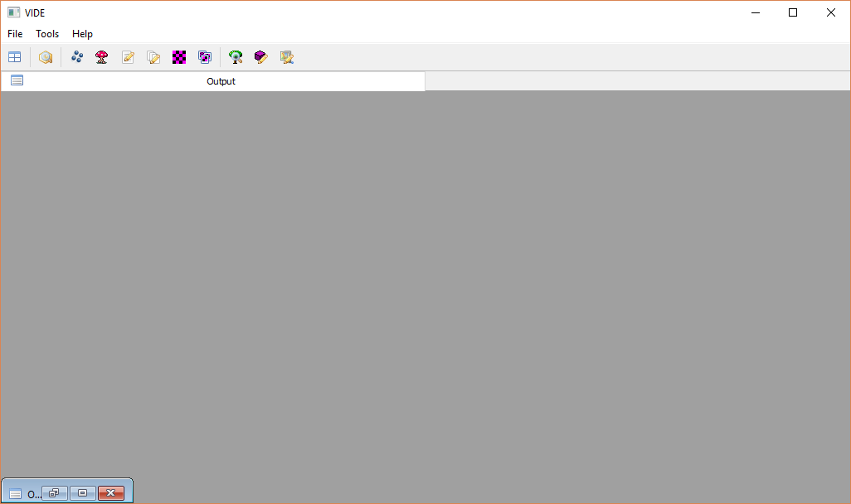Open the Tools menu
Screen dimensions: 851x504
[47, 34]
